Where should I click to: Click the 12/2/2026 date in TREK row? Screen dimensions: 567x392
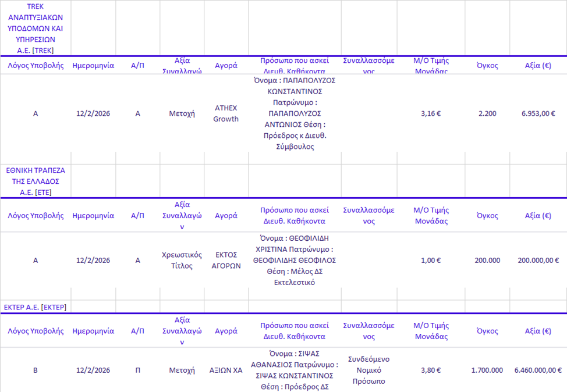(x=93, y=113)
